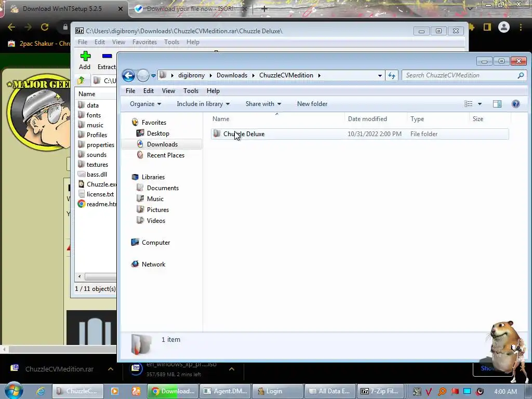Click the refresh button beside address bar
The image size is (532, 399).
392,75
